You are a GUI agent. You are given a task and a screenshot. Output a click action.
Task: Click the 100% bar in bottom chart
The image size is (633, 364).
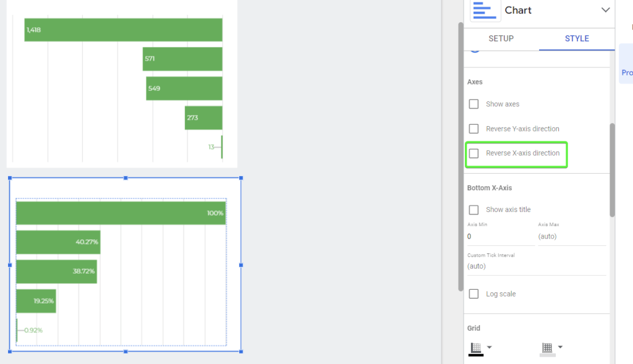121,213
